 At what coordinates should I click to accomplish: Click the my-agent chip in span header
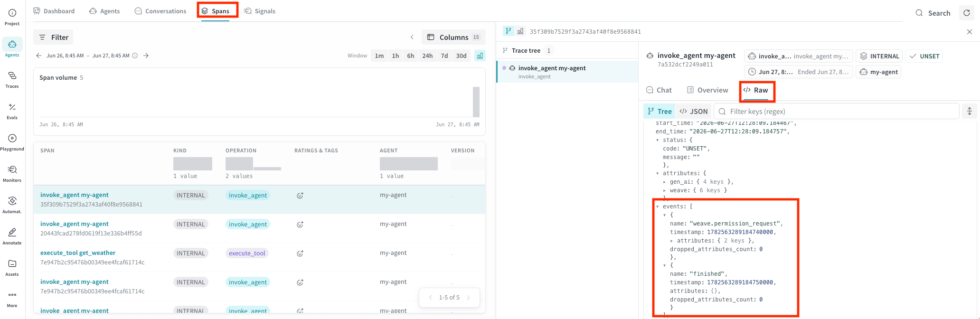click(x=878, y=72)
